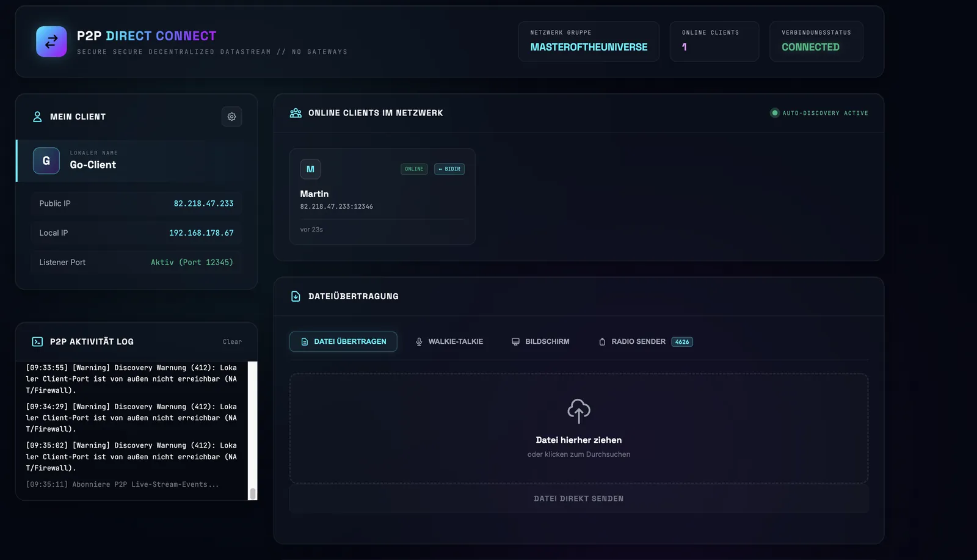Click the monitor icon on Bildschirm tab
977x560 pixels.
tap(515, 342)
